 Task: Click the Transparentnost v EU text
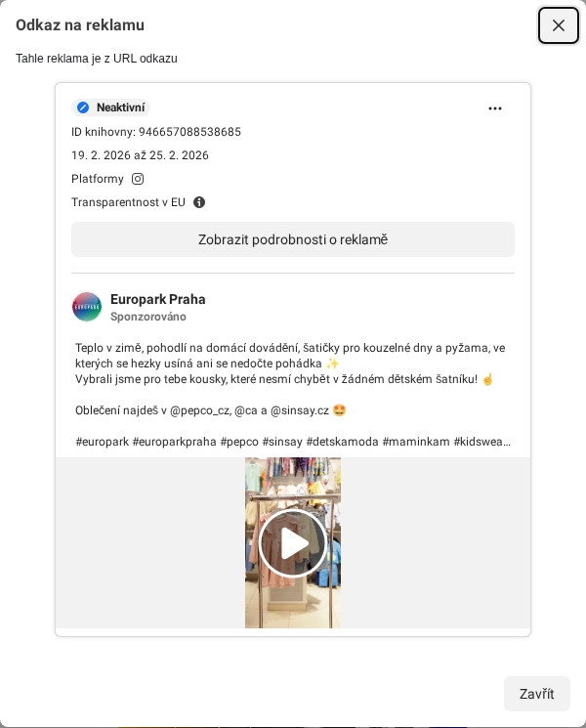point(128,202)
